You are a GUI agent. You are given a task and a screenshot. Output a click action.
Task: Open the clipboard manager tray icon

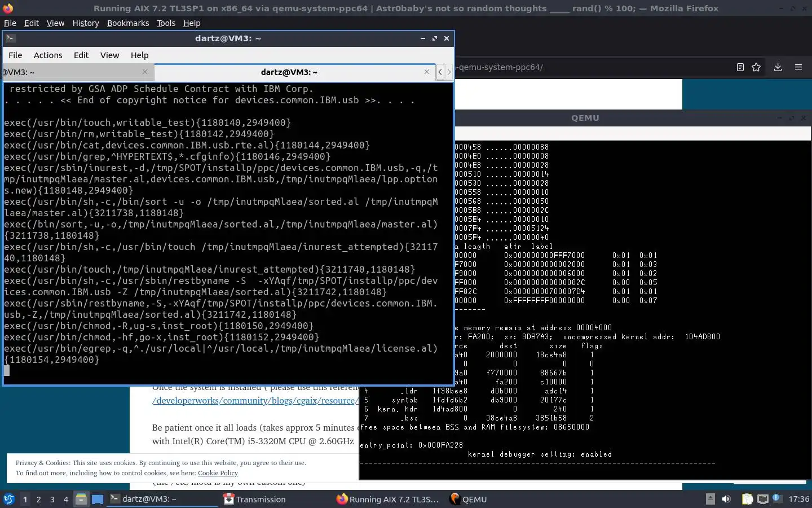(x=747, y=499)
